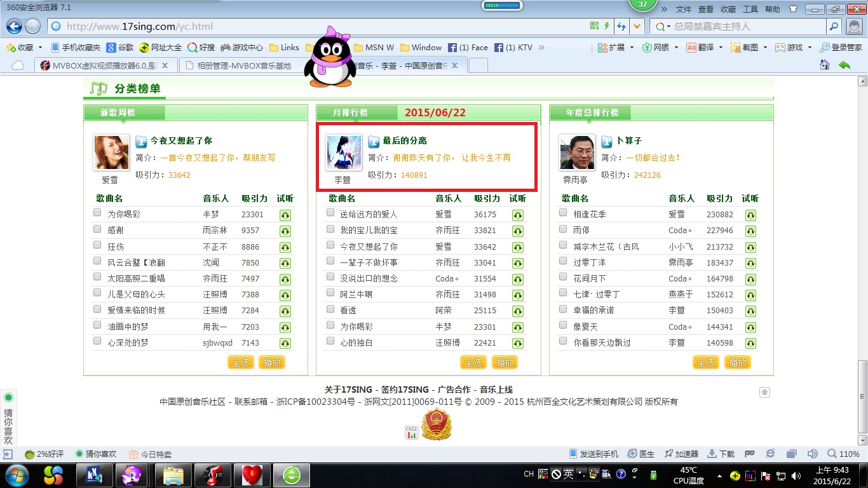Click the back-to-top icon near page footer
The width and height of the screenshot is (868, 488).
764,392
